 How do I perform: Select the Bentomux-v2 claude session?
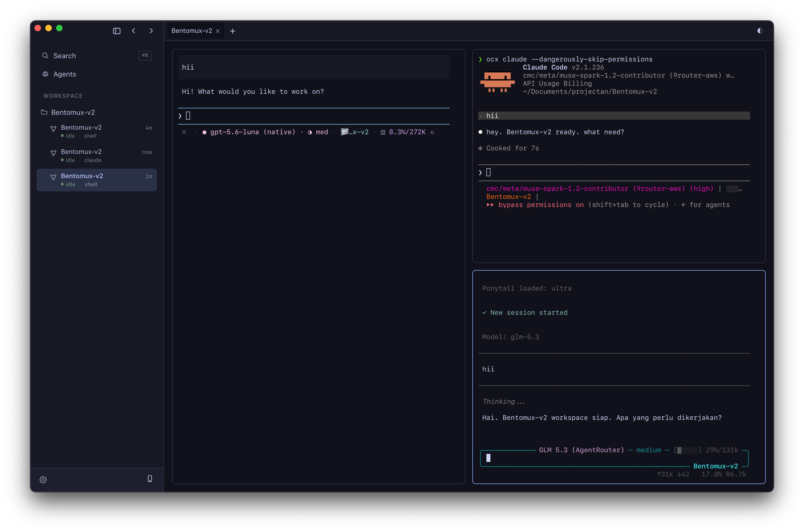point(97,156)
